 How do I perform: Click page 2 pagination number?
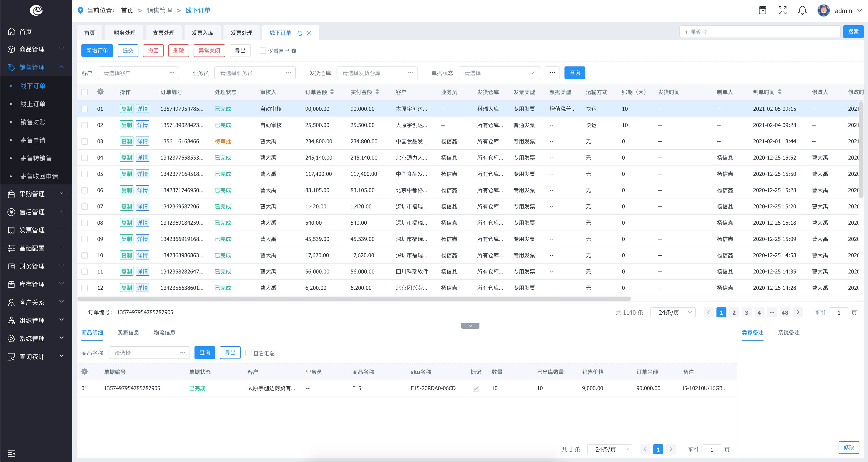[734, 312]
